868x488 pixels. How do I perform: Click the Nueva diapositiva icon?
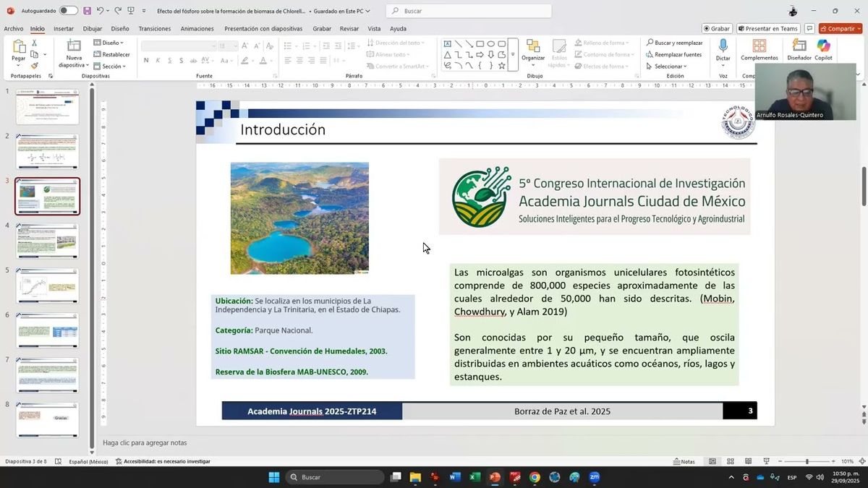[74, 46]
